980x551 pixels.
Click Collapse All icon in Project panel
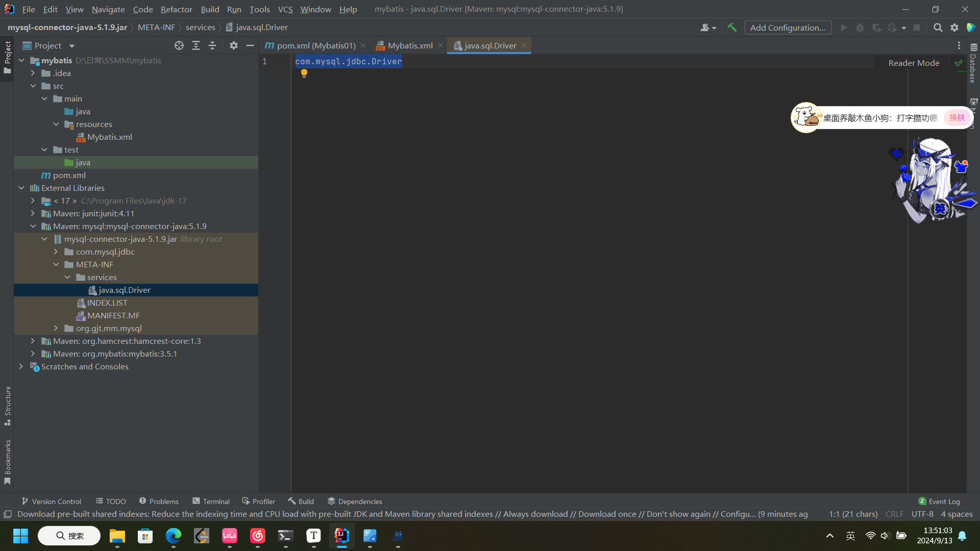212,46
